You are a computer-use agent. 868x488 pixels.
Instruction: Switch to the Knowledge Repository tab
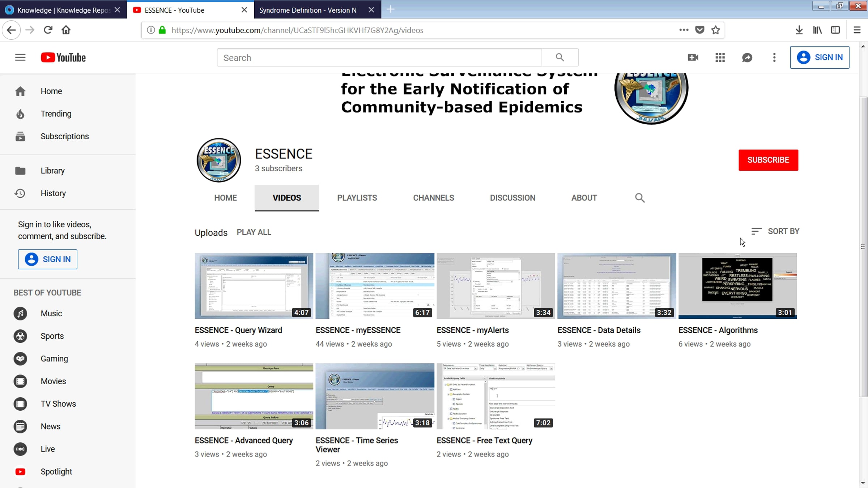point(63,10)
